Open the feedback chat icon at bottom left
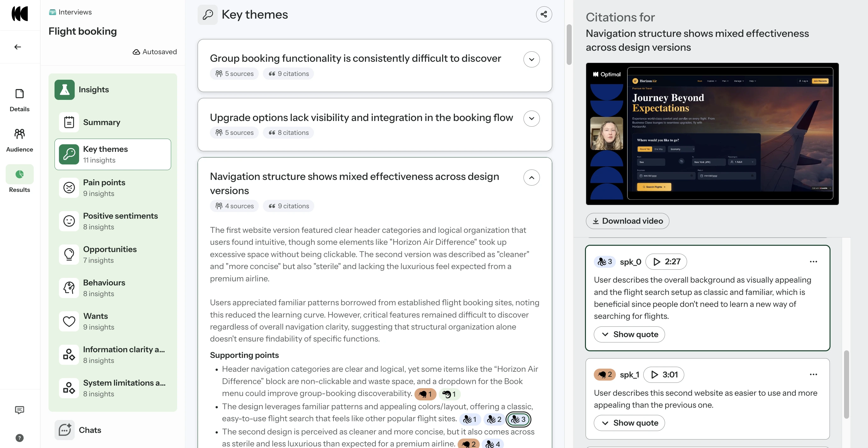868x448 pixels. (x=20, y=410)
